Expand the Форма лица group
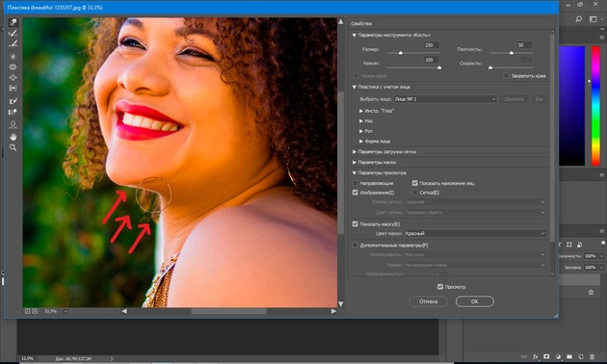Viewport: 607px width, 364px height. tap(360, 142)
